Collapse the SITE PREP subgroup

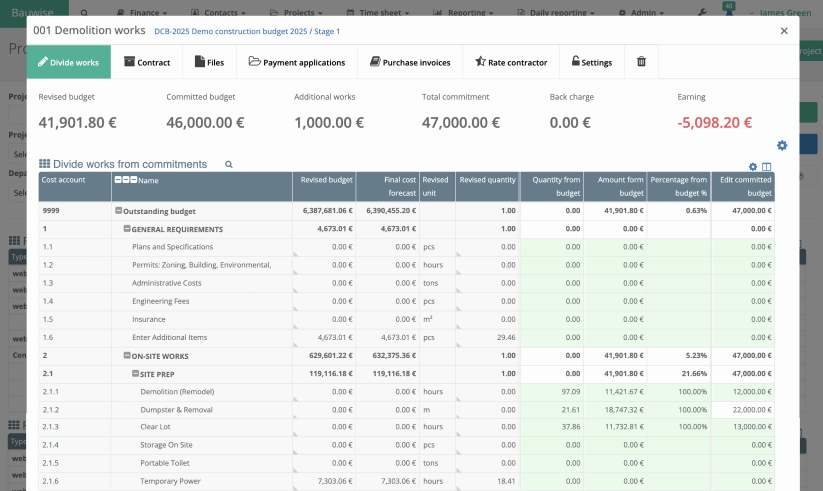click(135, 373)
